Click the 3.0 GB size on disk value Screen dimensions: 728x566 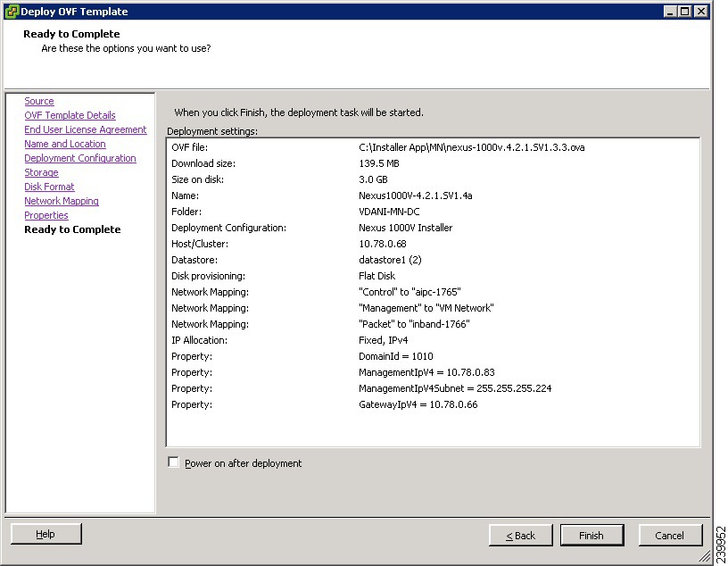(373, 179)
